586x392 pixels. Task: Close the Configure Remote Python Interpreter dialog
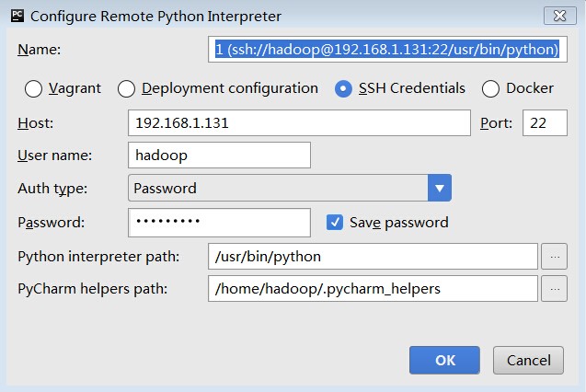[x=560, y=16]
